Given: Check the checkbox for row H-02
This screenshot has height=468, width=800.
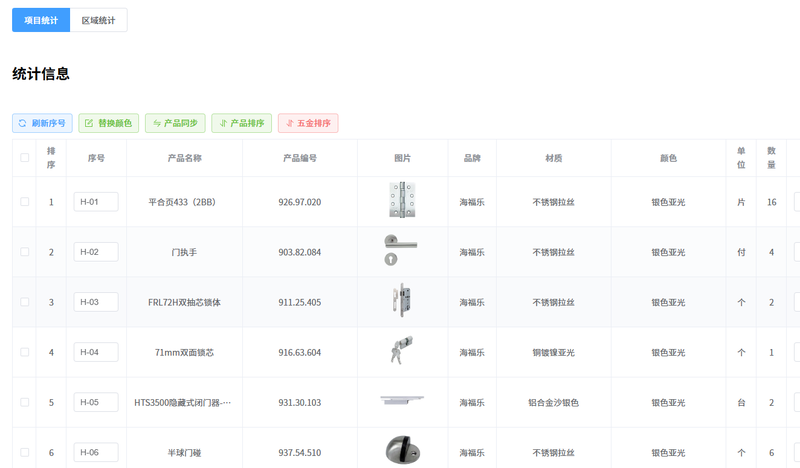Looking at the screenshot, I should 24,252.
